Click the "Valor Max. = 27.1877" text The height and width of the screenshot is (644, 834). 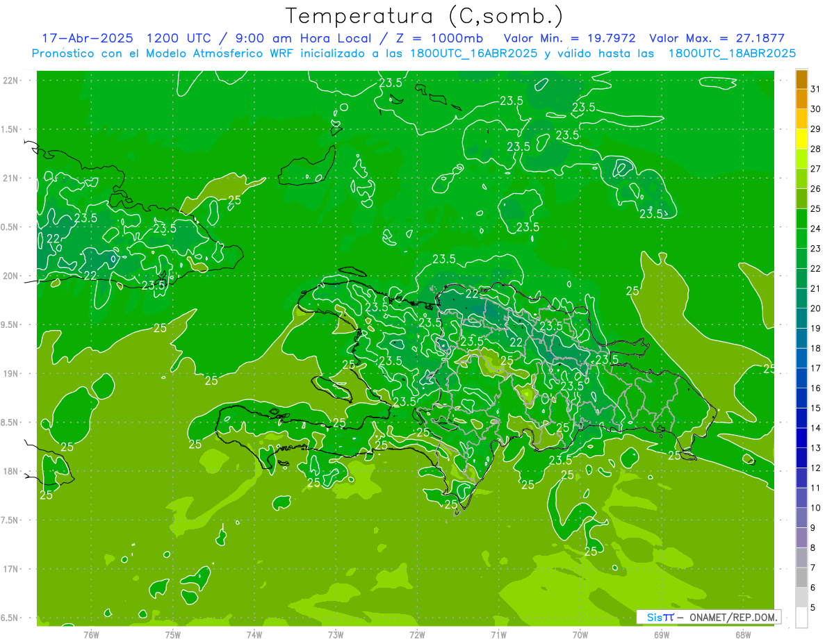pos(717,38)
